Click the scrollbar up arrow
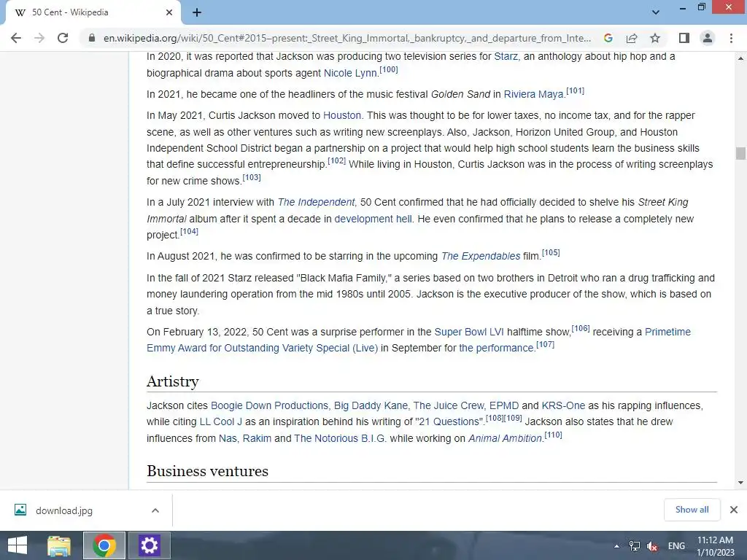747x560 pixels. click(x=740, y=58)
